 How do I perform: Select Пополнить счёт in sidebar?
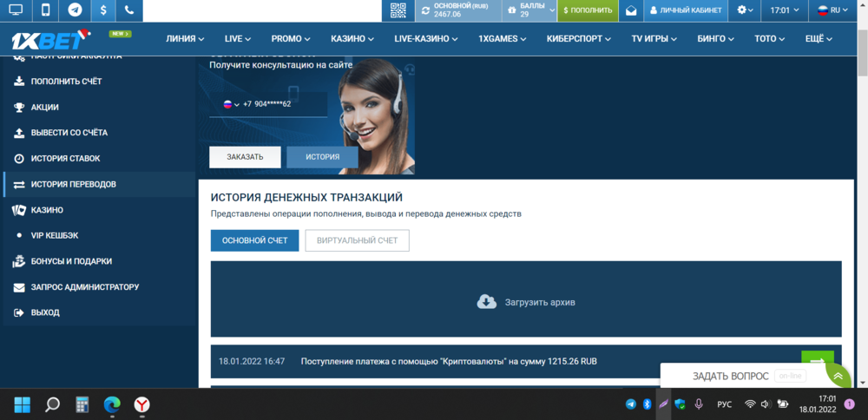(99, 82)
